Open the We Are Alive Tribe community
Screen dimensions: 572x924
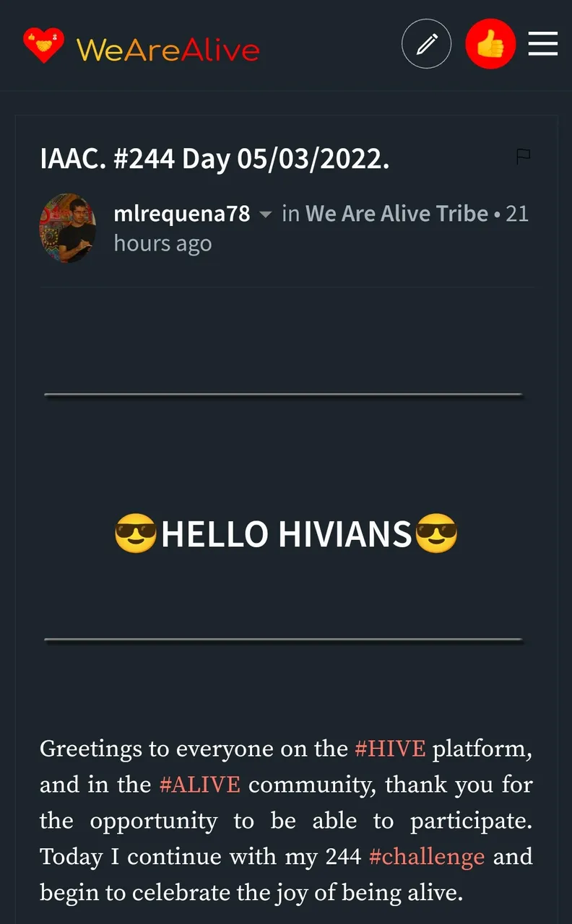pyautogui.click(x=396, y=214)
